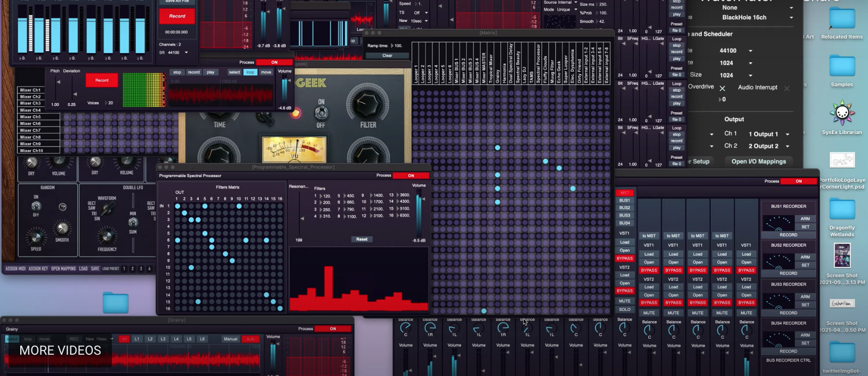Viewport: 868px width, 376px height.
Task: Toggle Filters Matrix cell IN 2 OUT 2
Action: click(x=184, y=213)
